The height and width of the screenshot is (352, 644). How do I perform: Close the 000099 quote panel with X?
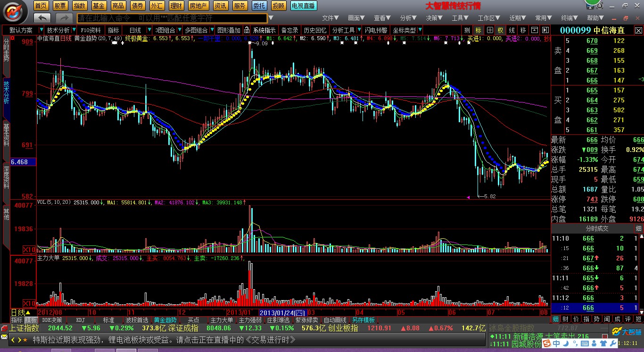[638, 30]
